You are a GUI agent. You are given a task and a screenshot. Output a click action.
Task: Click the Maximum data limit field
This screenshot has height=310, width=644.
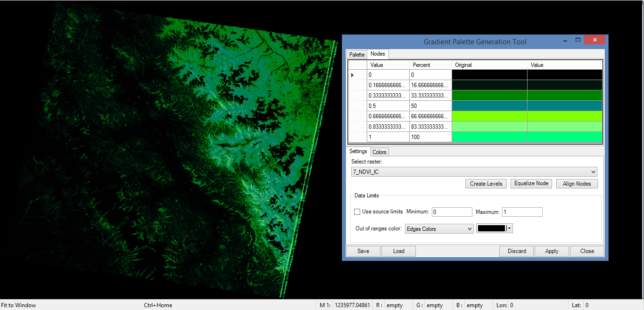tap(522, 212)
